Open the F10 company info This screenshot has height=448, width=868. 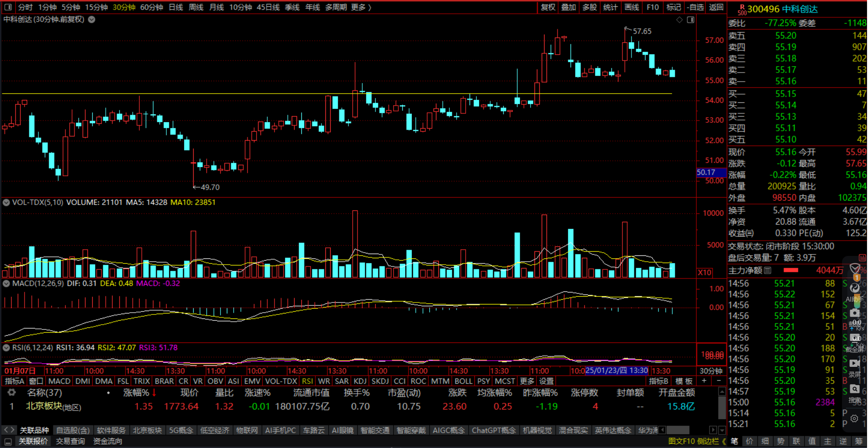[653, 7]
